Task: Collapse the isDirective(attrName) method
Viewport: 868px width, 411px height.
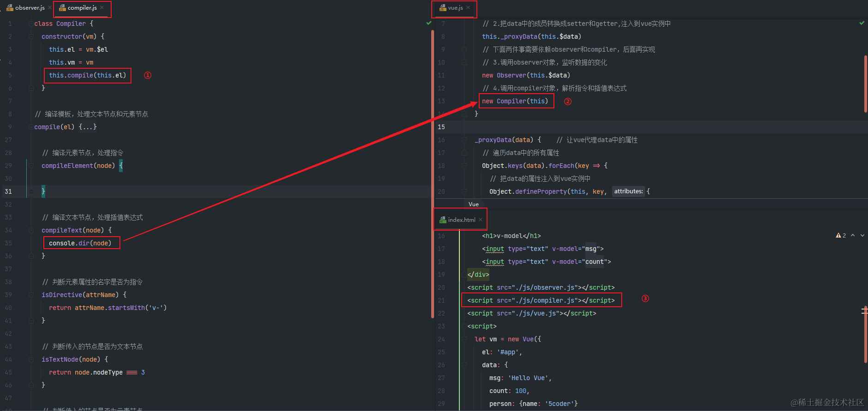Action: (31, 295)
